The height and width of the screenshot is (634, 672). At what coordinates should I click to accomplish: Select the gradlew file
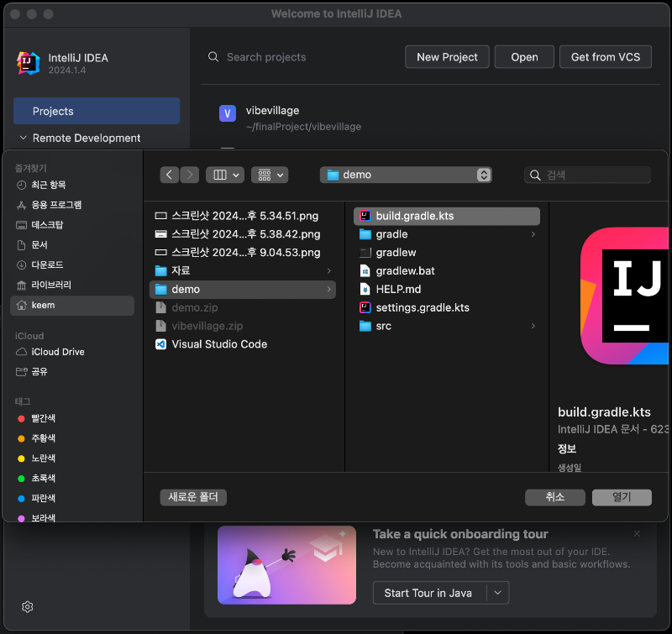tap(447, 253)
